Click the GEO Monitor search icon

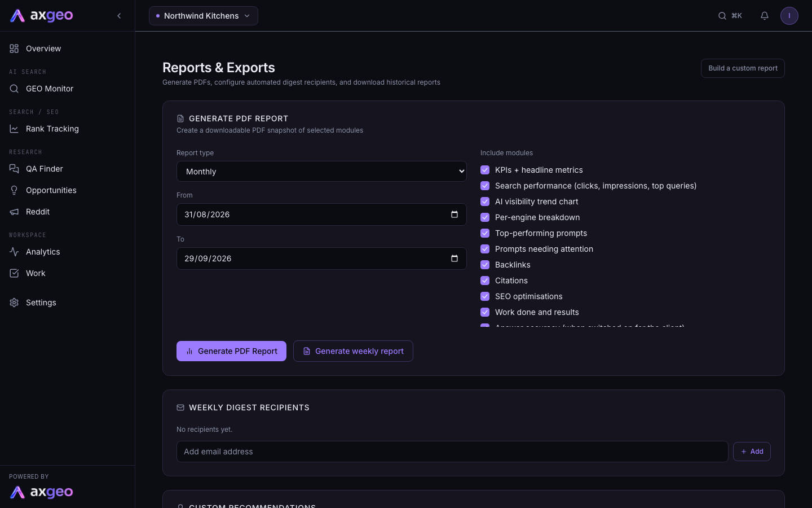14,89
